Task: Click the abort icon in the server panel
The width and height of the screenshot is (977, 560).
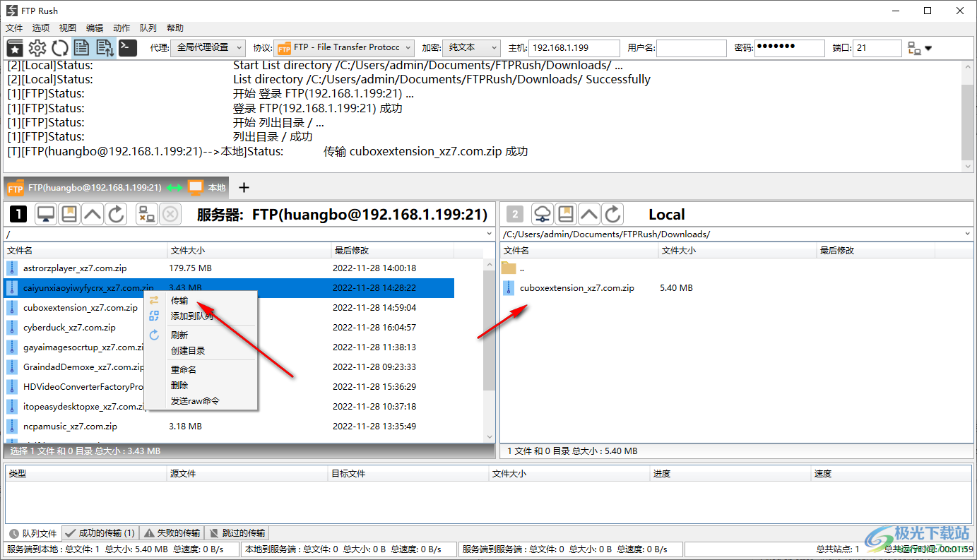Action: pyautogui.click(x=170, y=214)
